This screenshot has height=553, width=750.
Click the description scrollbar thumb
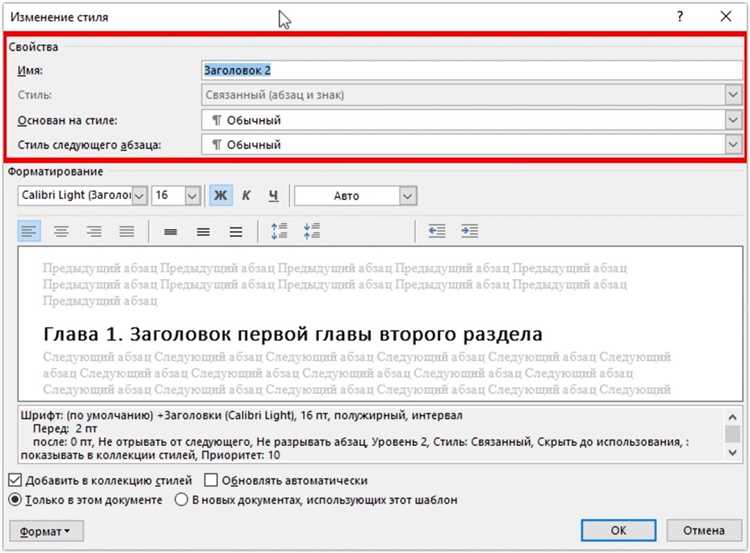(732, 434)
